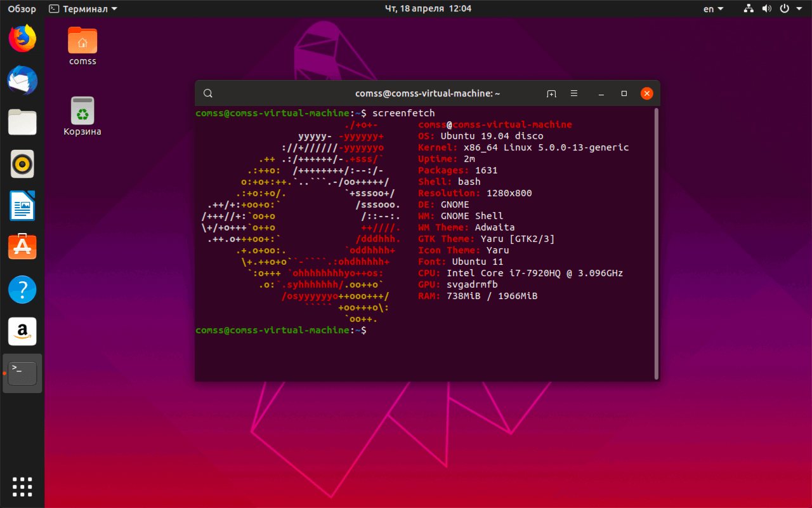Screen dimensions: 812x508
Task: Click the "Font: Ubuntu 11" line
Action: click(x=461, y=262)
